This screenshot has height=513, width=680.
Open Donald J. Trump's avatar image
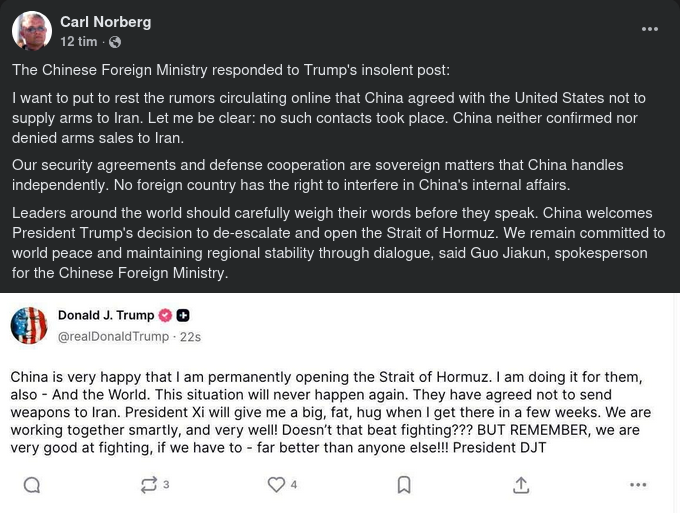point(29,326)
